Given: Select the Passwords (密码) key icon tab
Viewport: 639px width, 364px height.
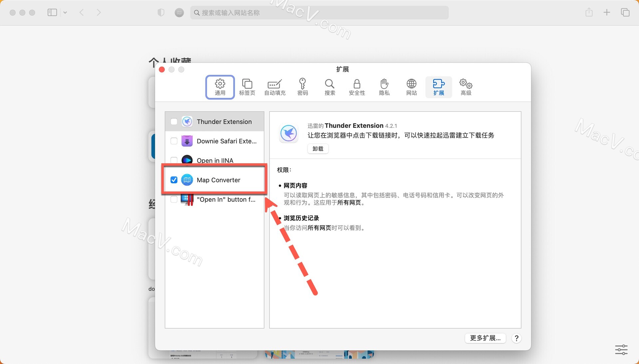Looking at the screenshot, I should [x=303, y=87].
